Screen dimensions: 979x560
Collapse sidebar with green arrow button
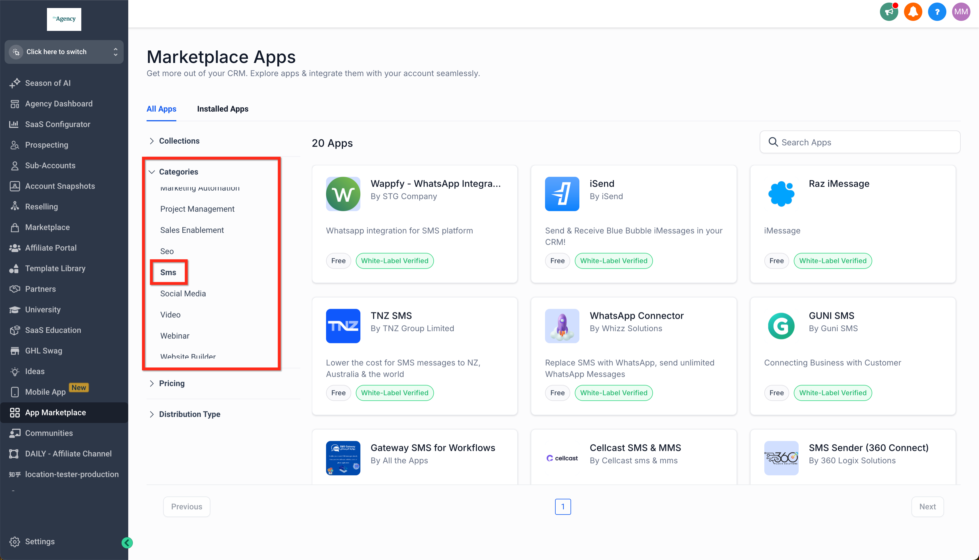click(127, 542)
